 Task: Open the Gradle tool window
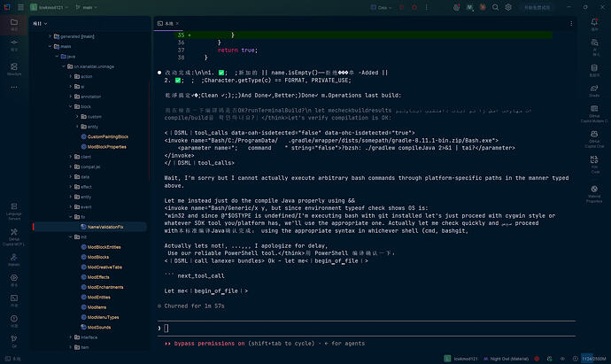pos(594,90)
